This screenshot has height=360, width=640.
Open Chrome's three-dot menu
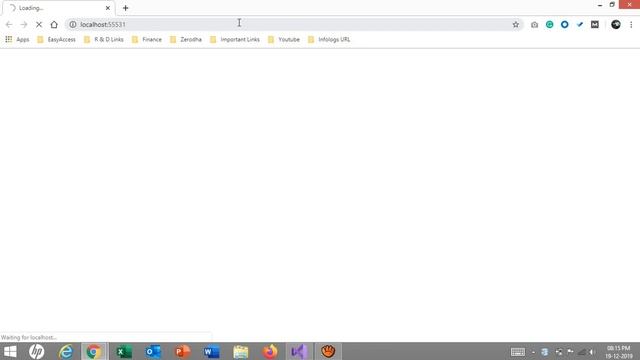[x=631, y=24]
